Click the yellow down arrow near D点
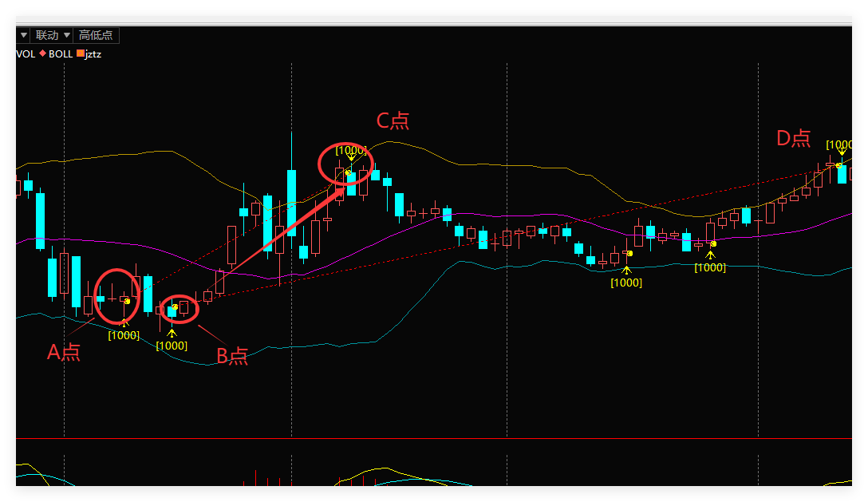This screenshot has height=502, width=868. (x=841, y=152)
